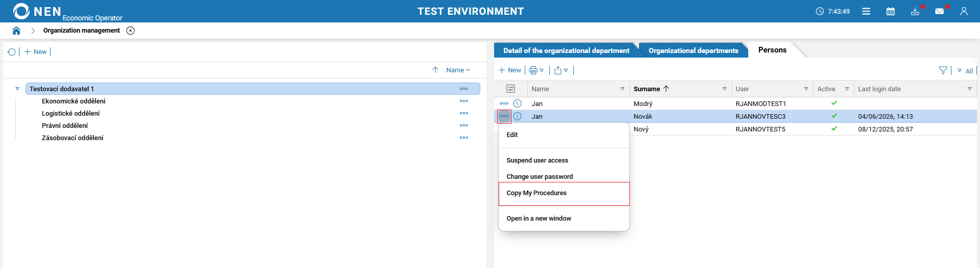Open actions menu for Logistické oddělení
Viewport: 980px width, 268px height.
click(x=464, y=113)
